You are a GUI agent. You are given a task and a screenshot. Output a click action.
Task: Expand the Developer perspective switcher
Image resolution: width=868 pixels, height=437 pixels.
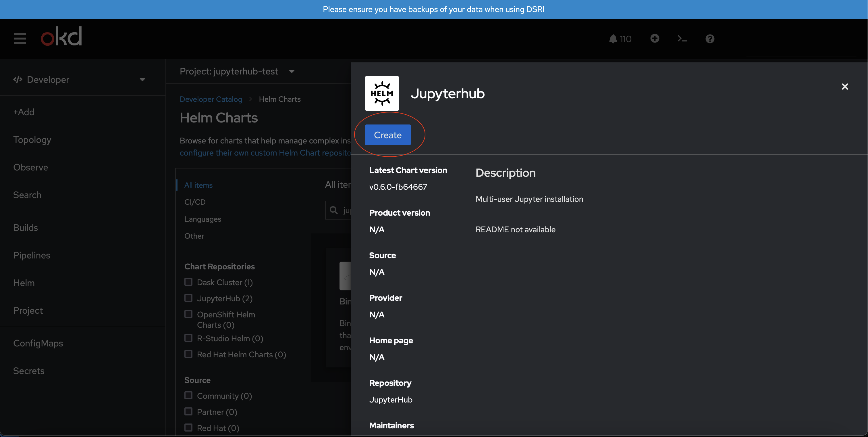tap(80, 80)
